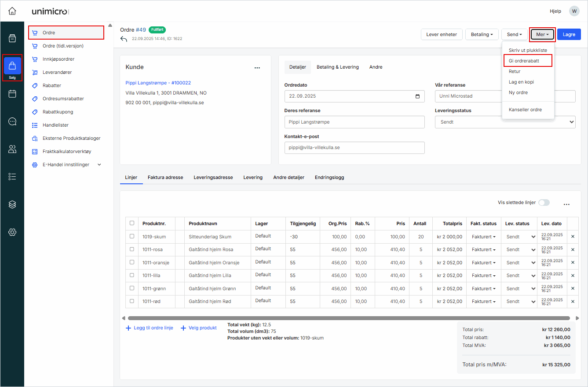Open the three-dot menu in Kunde card
Viewport: 588px width, 387px height.
(x=257, y=68)
